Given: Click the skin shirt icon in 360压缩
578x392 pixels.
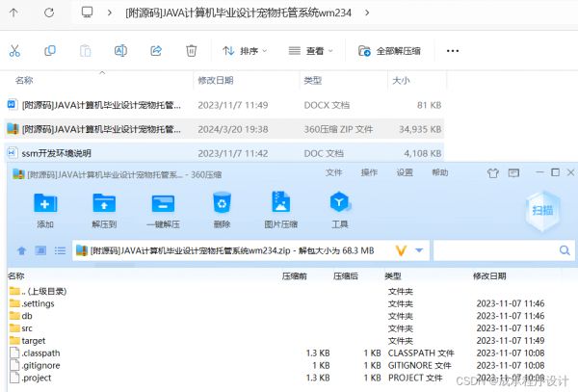Looking at the screenshot, I should (x=493, y=172).
